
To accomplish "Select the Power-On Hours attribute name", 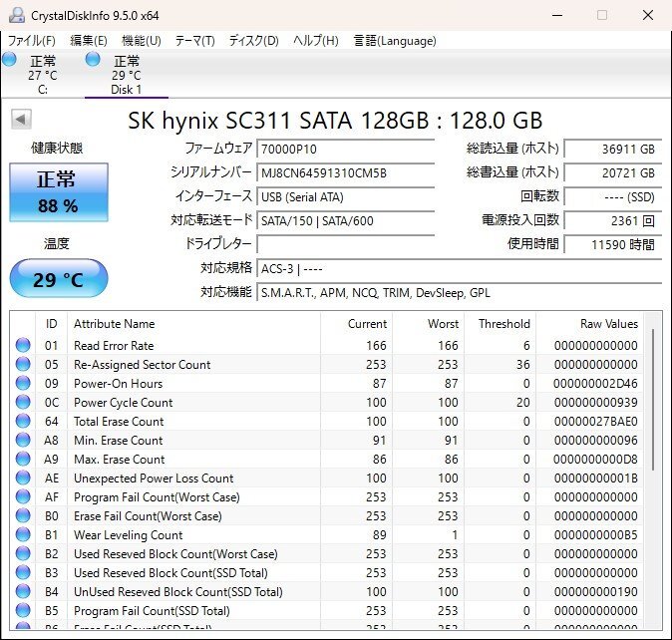I will (x=119, y=384).
